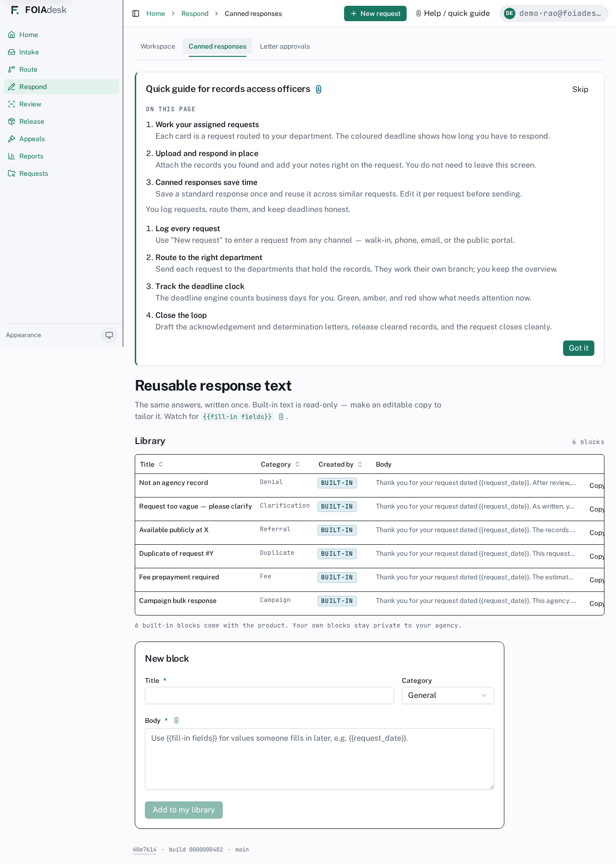Open Help / quick guide
Image resolution: width=616 pixels, height=864 pixels.
click(x=453, y=13)
